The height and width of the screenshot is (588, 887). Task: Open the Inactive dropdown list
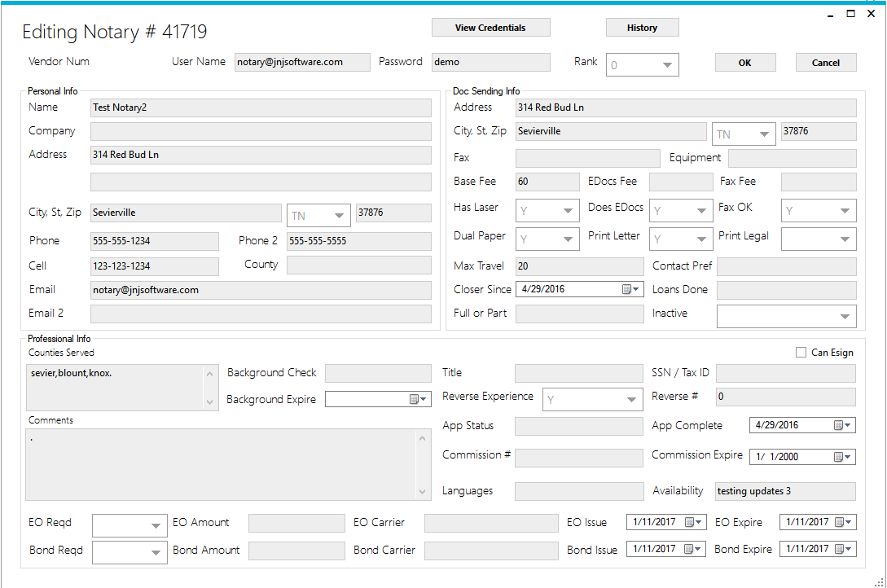845,317
